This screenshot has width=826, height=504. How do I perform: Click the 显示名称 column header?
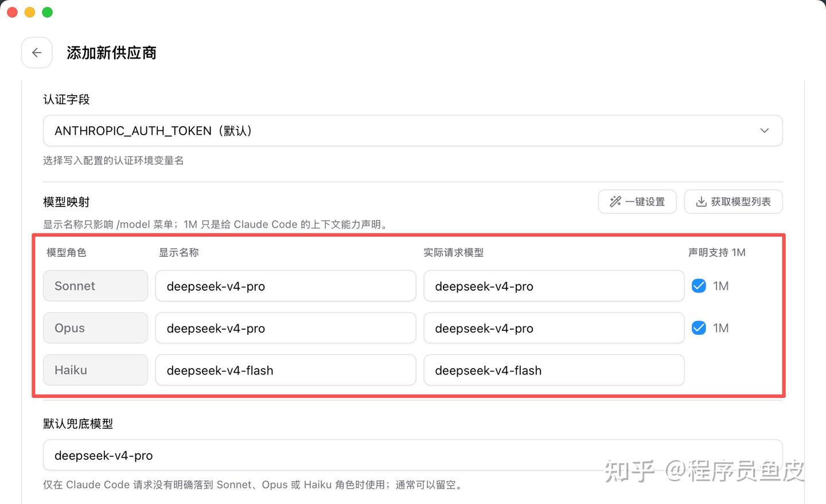pyautogui.click(x=178, y=252)
